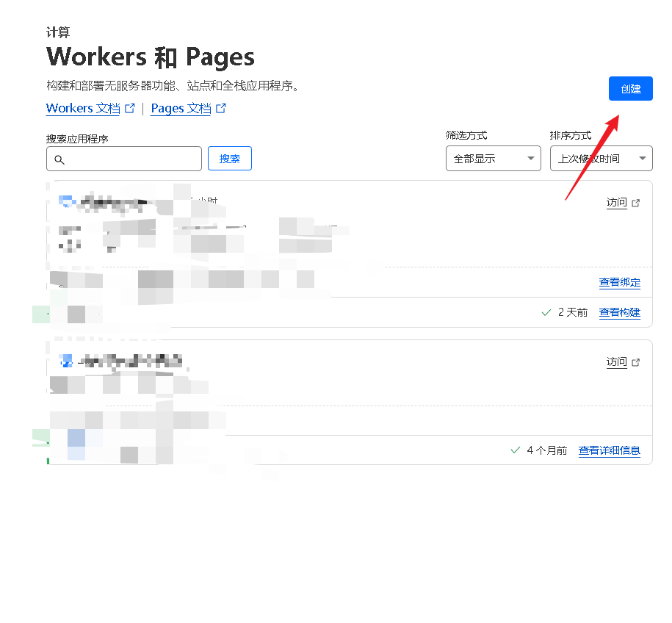The height and width of the screenshot is (623, 672).
Task: Click 访问 in the card with 查看详细信息
Action: (616, 362)
